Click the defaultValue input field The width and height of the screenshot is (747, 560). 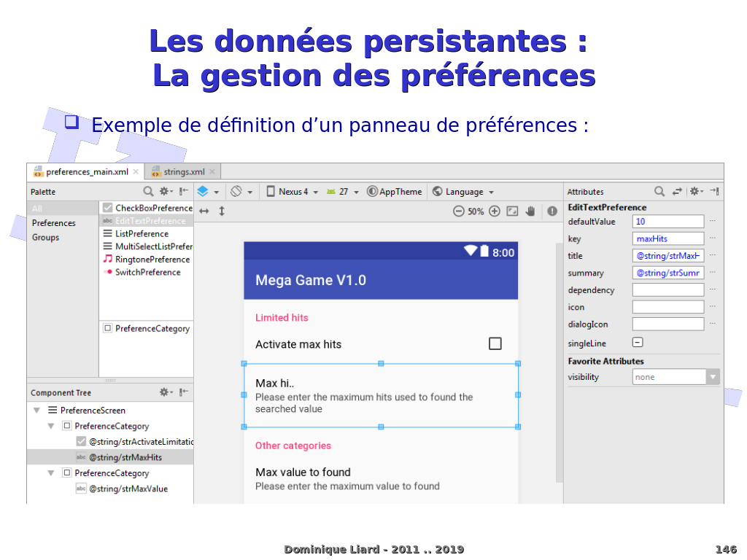coord(667,222)
